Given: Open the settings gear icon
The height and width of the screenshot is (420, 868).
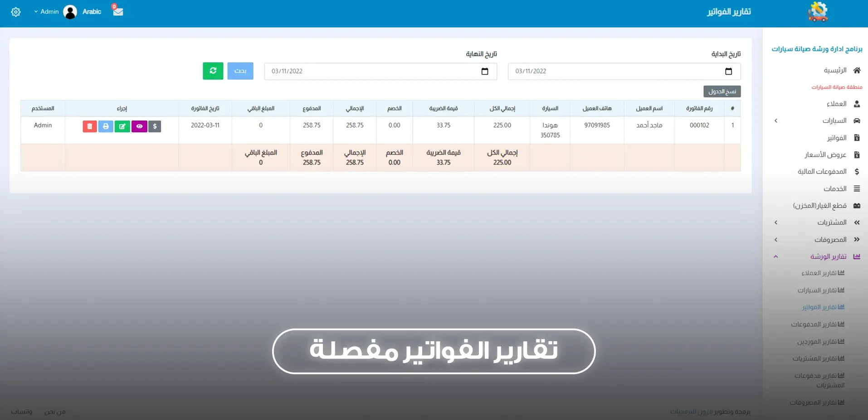Looking at the screenshot, I should coord(16,12).
